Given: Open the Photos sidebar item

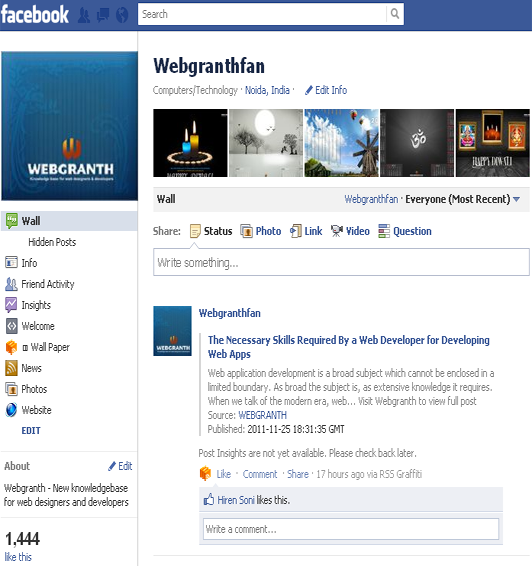Looking at the screenshot, I should [34, 389].
